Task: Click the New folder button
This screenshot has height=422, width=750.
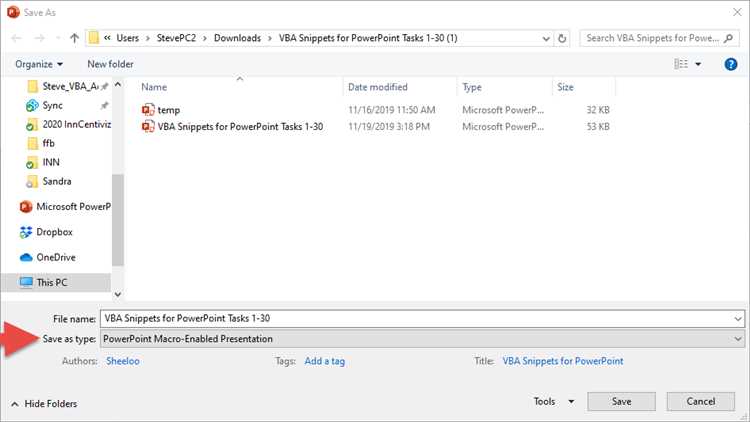Action: pos(110,64)
